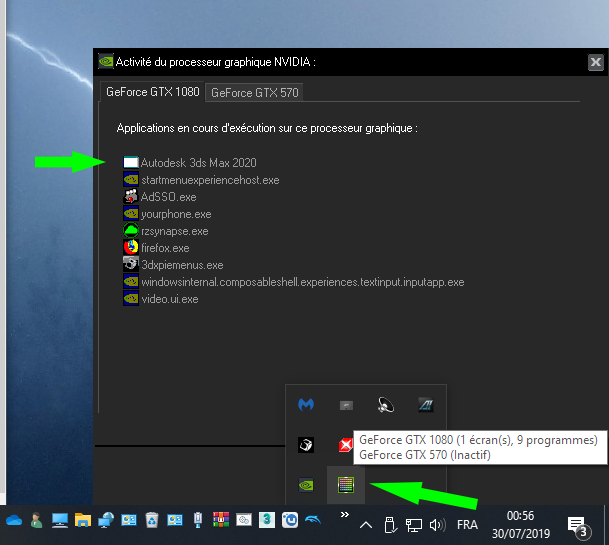Open the clock and date flyout
The width and height of the screenshot is (609, 545).
point(521,524)
